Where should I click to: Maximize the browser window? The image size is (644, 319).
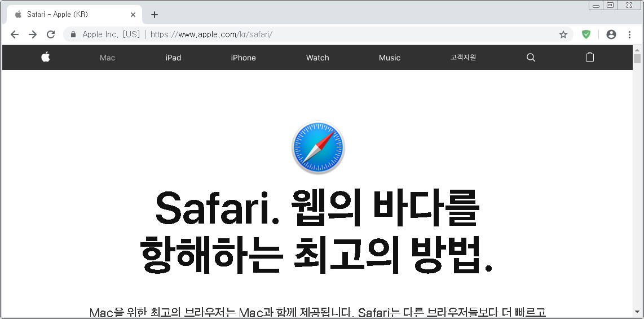pos(610,5)
